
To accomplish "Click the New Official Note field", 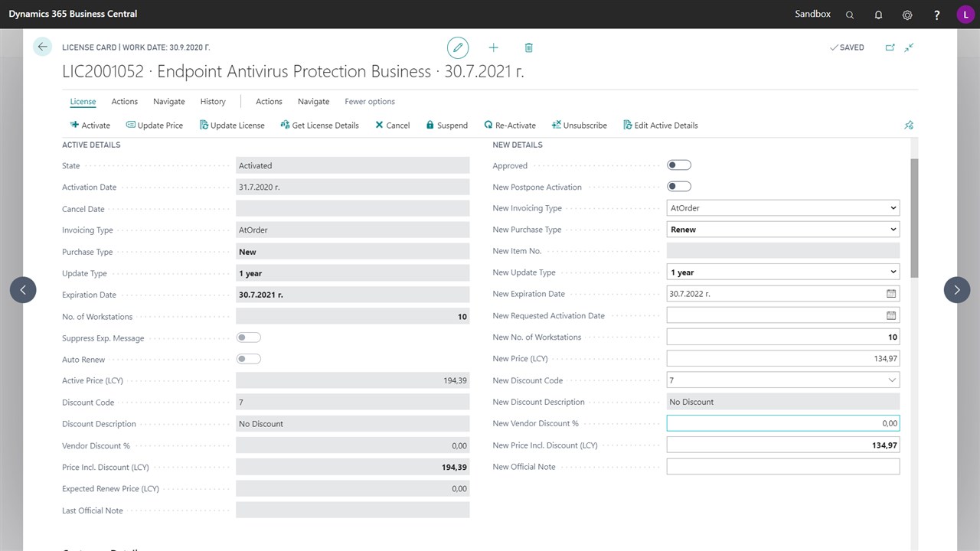I will pyautogui.click(x=782, y=467).
